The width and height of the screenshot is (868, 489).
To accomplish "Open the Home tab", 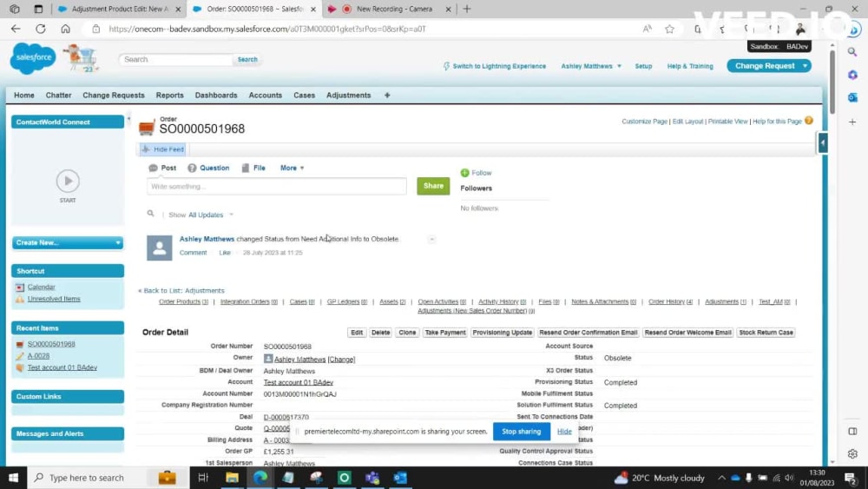I will tap(23, 96).
